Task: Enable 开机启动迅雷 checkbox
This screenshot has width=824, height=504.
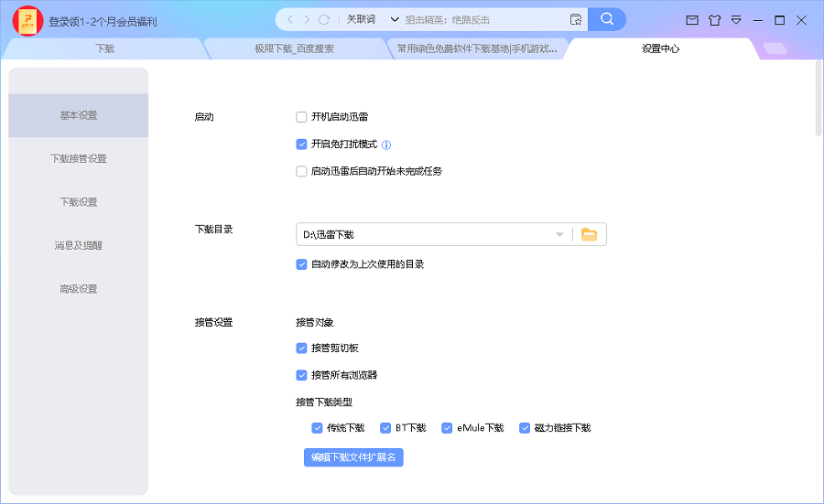Action: point(301,117)
